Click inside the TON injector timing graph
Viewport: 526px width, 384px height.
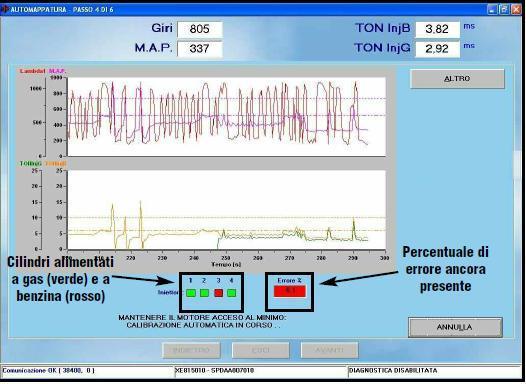point(226,210)
